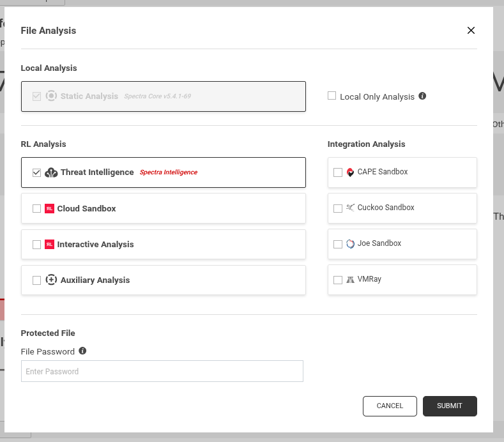Check the VMRay checkbox

[338, 280]
